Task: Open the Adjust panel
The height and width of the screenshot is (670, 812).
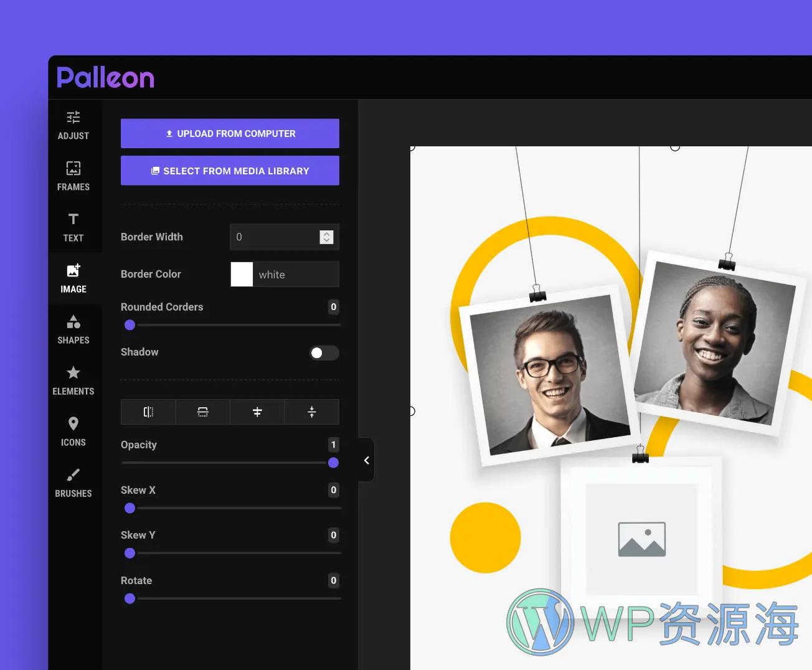Action: (x=73, y=125)
